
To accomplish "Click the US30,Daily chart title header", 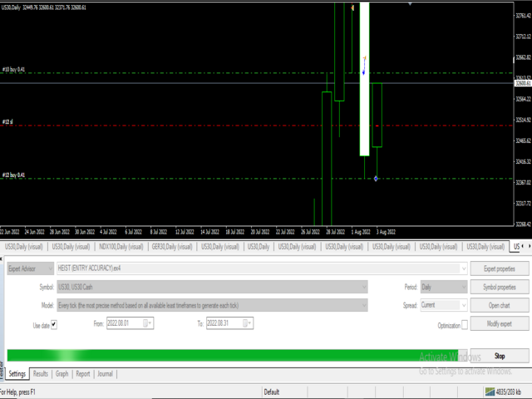I will point(43,7).
